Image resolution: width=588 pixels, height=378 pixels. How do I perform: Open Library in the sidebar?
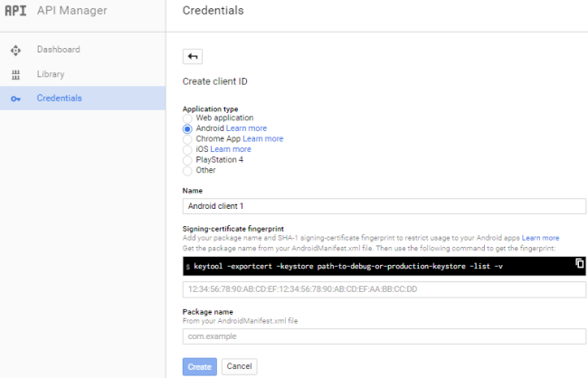click(x=50, y=74)
